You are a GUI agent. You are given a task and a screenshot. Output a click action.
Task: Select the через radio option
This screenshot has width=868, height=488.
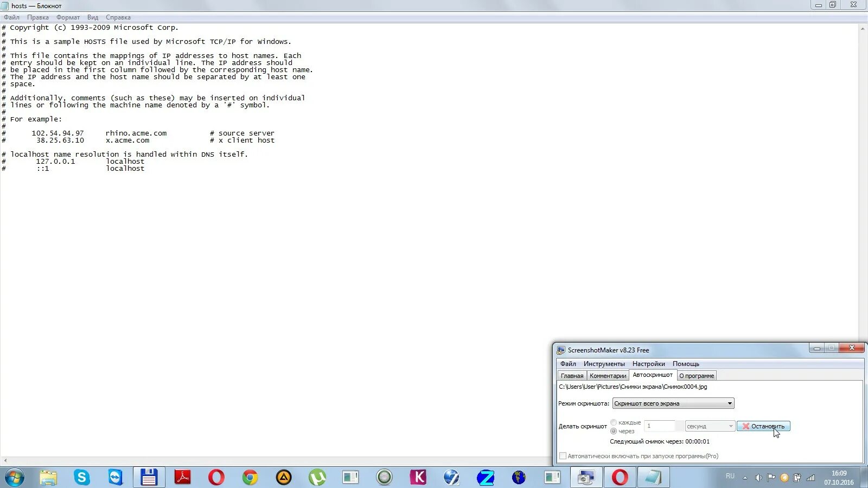tap(614, 431)
